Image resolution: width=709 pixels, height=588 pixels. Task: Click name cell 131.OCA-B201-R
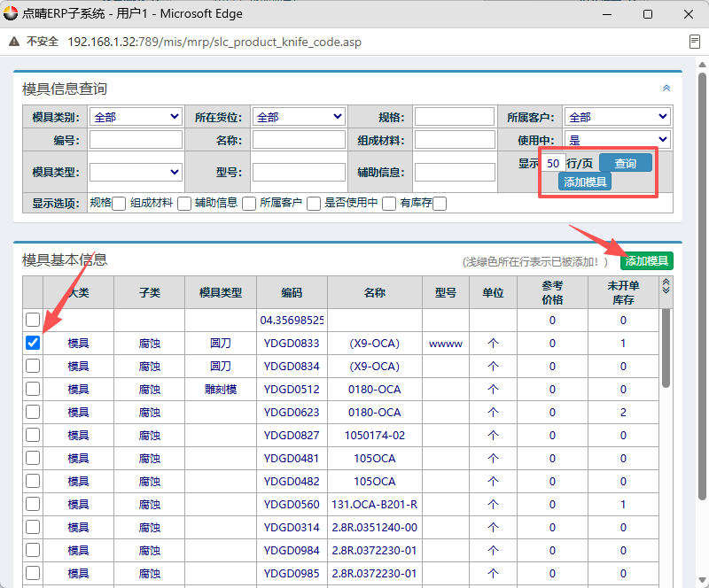pyautogui.click(x=374, y=505)
